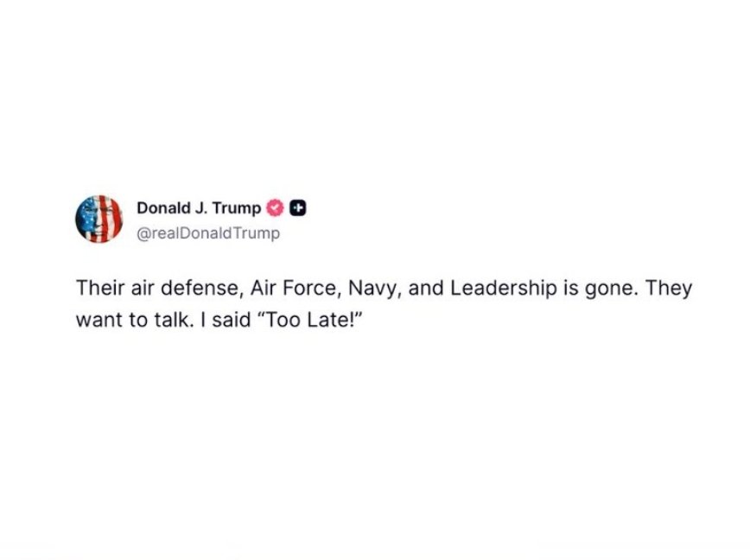Open the Donald J. Trump display name
This screenshot has width=750, height=560.
(x=199, y=207)
